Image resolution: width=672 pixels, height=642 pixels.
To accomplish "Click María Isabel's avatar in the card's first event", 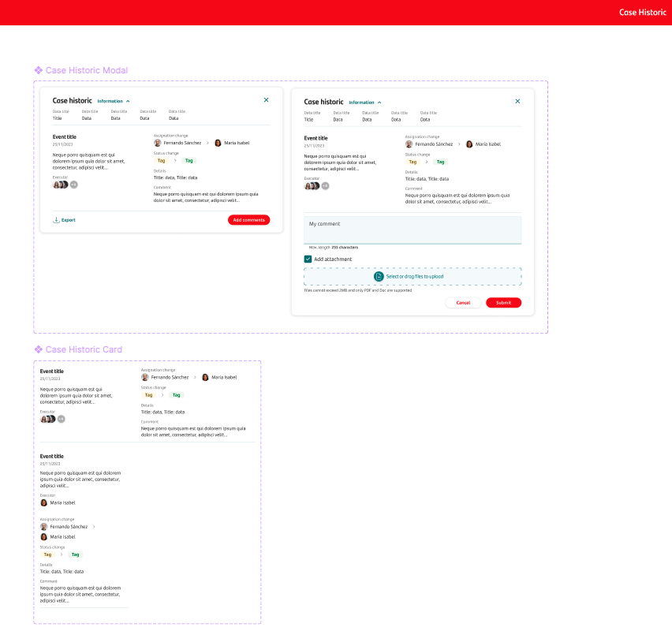I will pyautogui.click(x=205, y=377).
